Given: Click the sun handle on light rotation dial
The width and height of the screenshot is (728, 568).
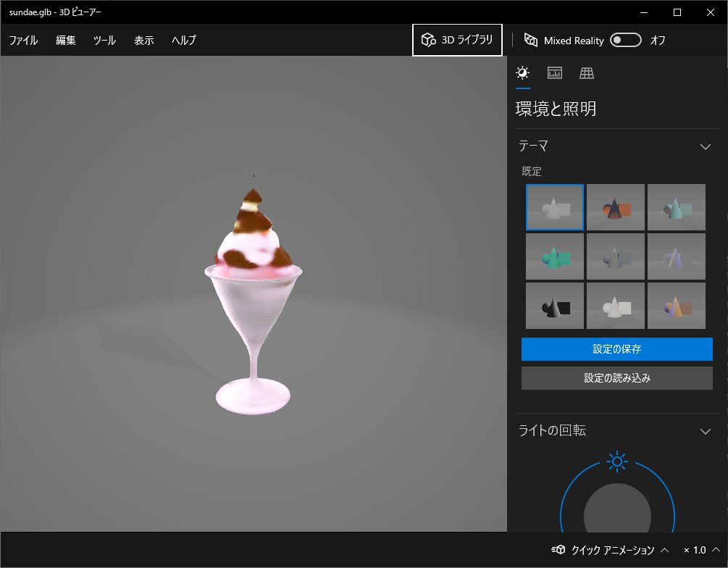Looking at the screenshot, I should point(617,461).
